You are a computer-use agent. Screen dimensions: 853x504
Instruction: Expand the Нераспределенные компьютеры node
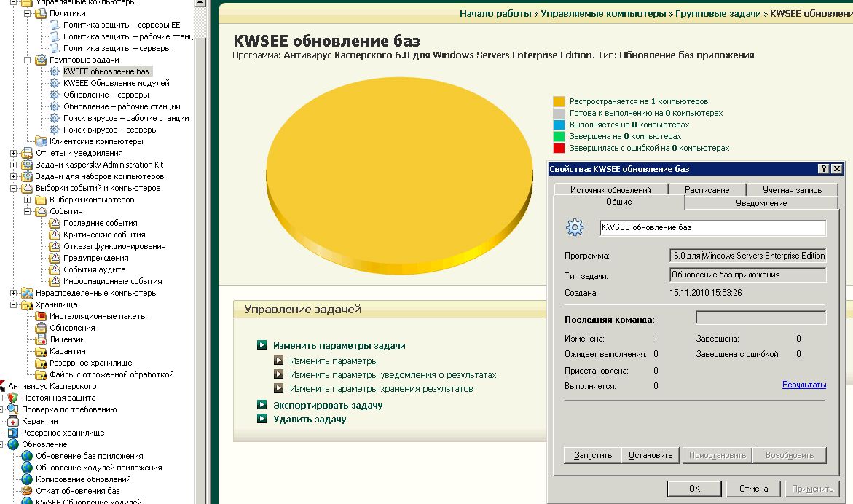coord(14,293)
